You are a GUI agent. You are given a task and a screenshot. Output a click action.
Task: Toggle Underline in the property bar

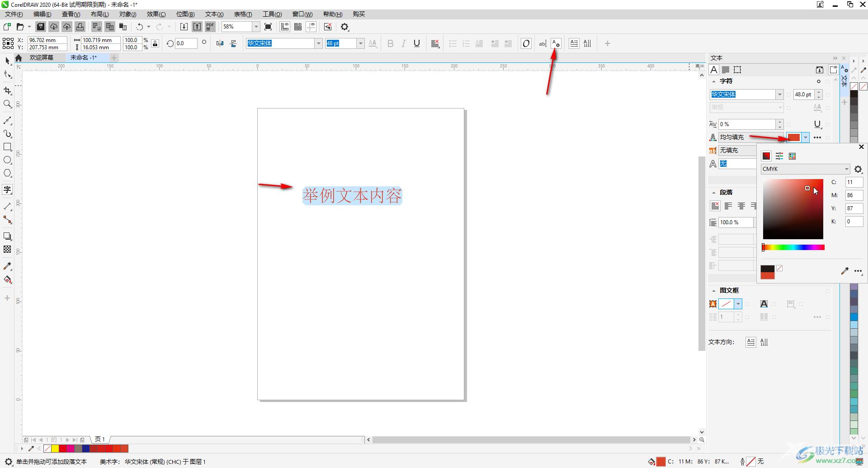click(417, 43)
